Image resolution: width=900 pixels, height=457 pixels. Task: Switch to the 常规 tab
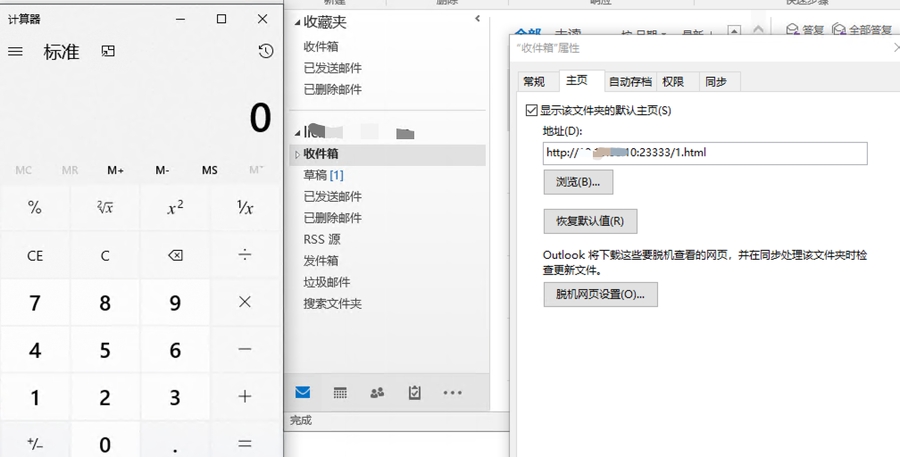pyautogui.click(x=534, y=82)
